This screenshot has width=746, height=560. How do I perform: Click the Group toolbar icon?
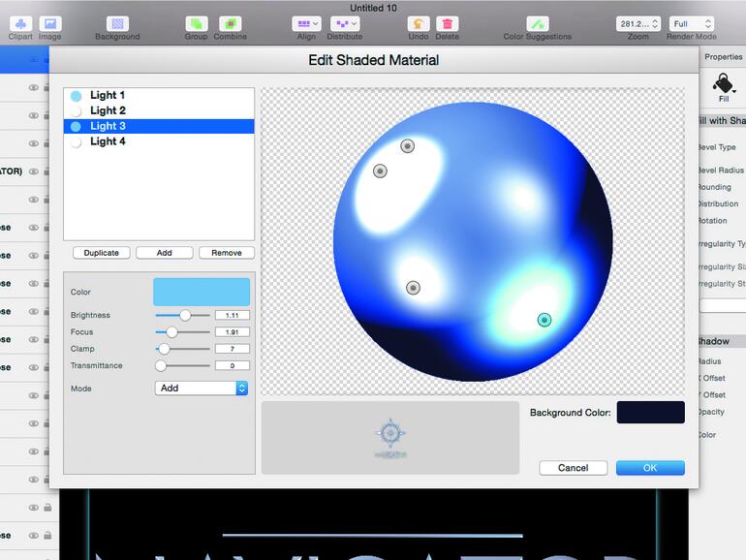196,24
